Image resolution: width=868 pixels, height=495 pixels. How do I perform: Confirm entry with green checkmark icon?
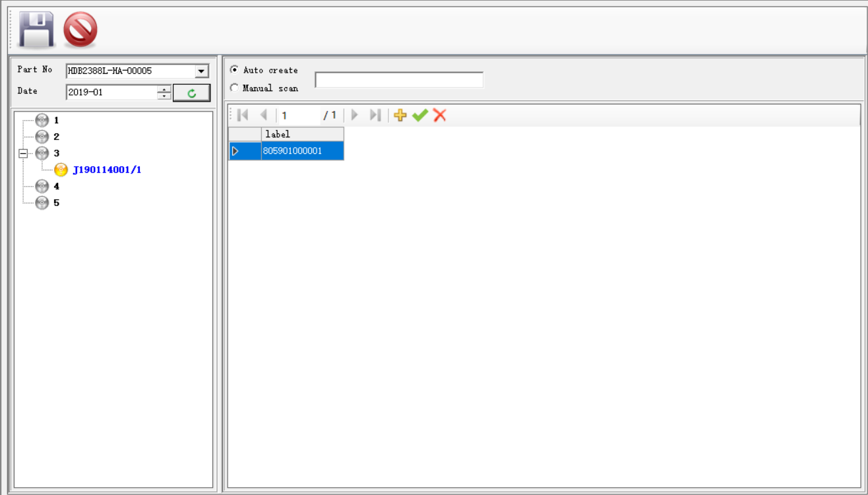click(419, 115)
